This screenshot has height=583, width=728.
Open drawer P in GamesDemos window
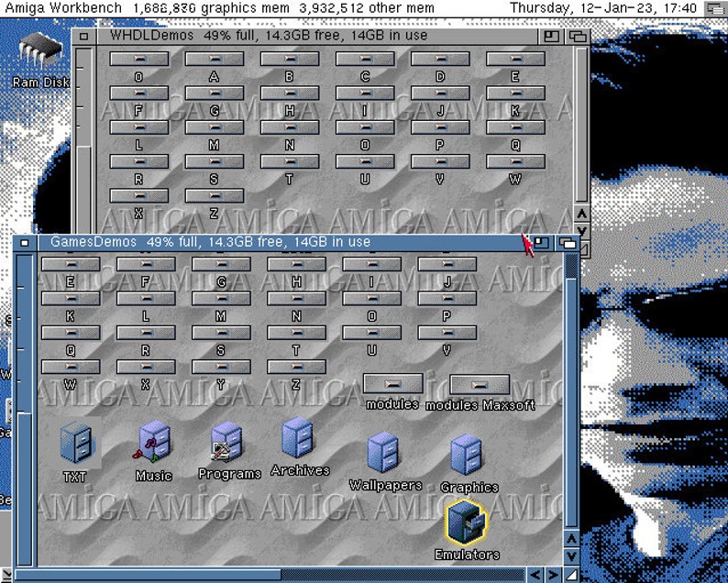tap(447, 299)
